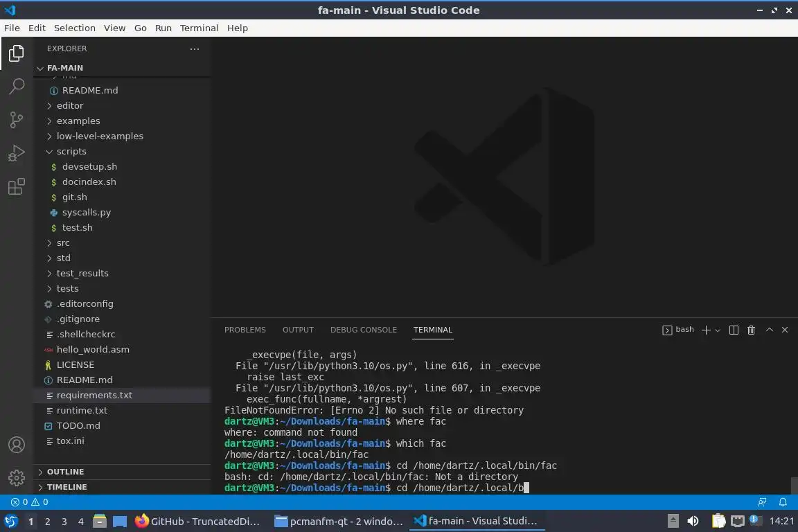This screenshot has height=532, width=798.
Task: Open devsetup.sh file
Action: [122, 166]
